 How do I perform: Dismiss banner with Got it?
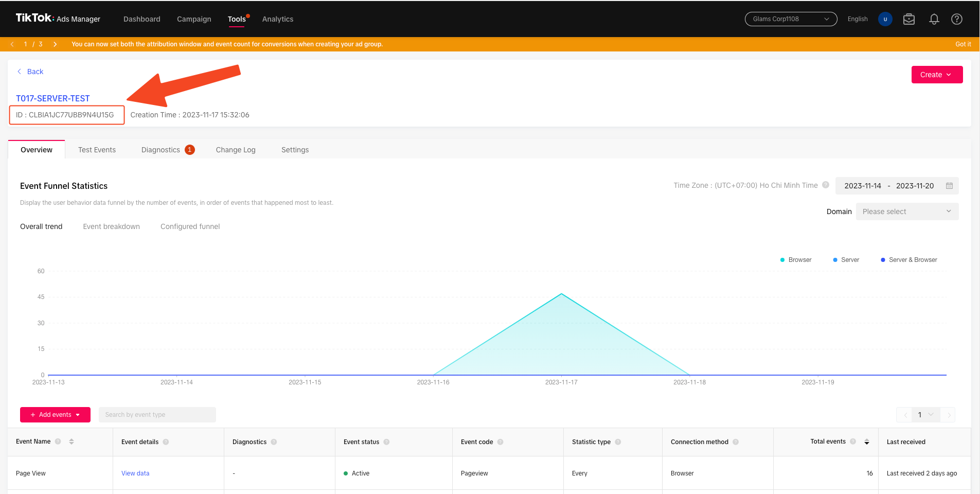[963, 44]
